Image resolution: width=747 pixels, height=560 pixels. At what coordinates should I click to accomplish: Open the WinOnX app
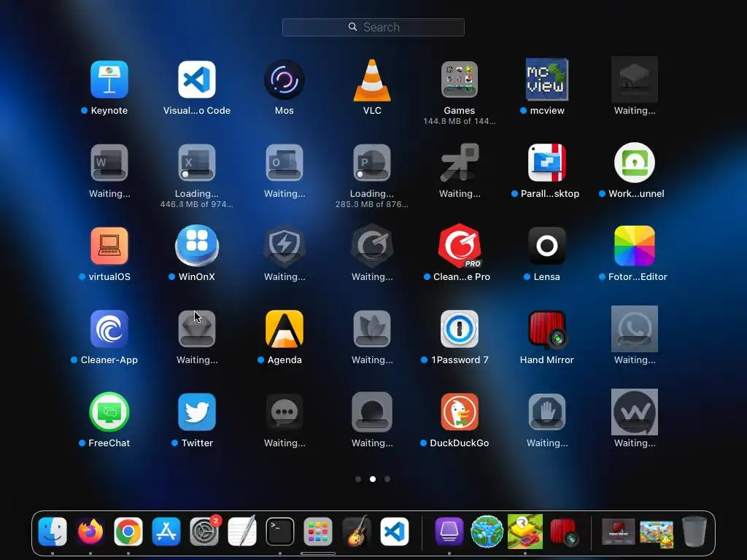[x=197, y=246]
